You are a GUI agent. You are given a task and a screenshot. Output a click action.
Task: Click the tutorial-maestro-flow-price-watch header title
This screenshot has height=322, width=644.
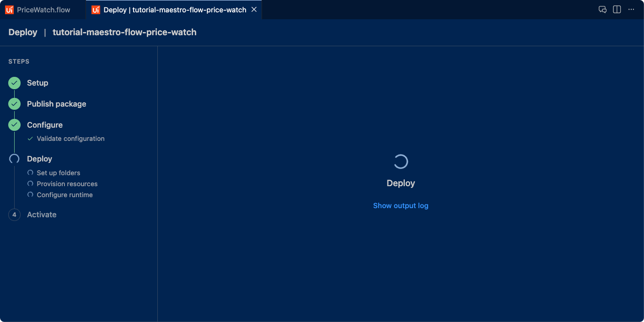(124, 32)
